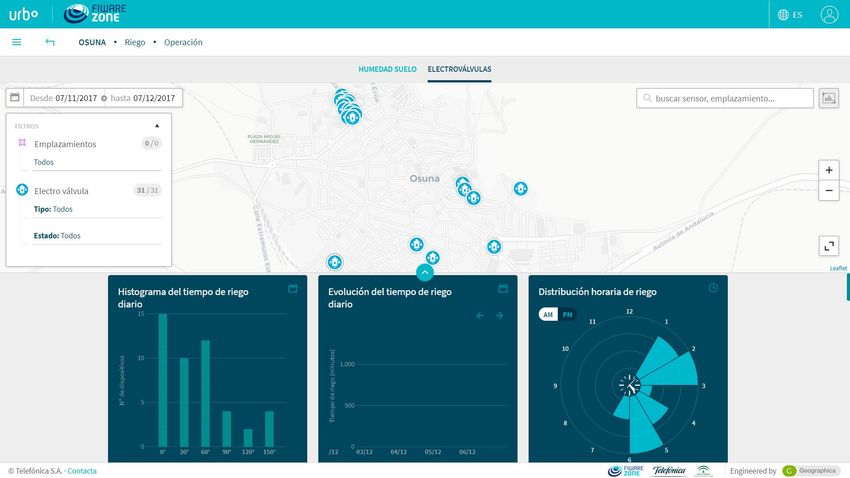850x478 pixels.
Task: Select PM in hourly distribution toggle
Action: [x=567, y=314]
